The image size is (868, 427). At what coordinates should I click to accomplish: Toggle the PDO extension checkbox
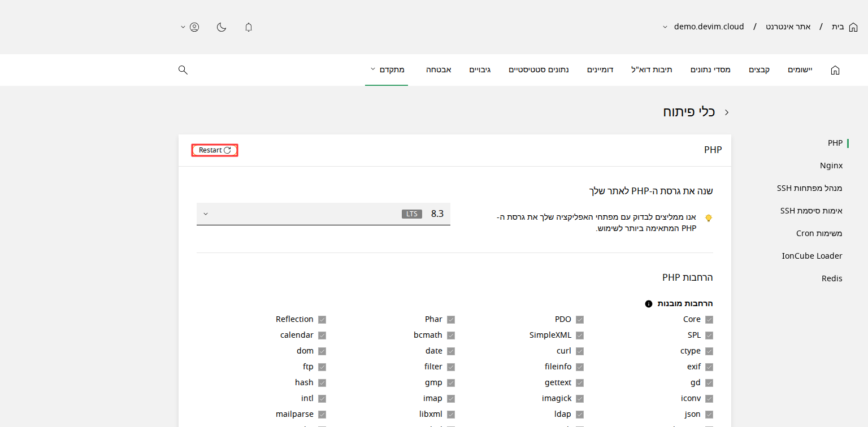pyautogui.click(x=580, y=320)
